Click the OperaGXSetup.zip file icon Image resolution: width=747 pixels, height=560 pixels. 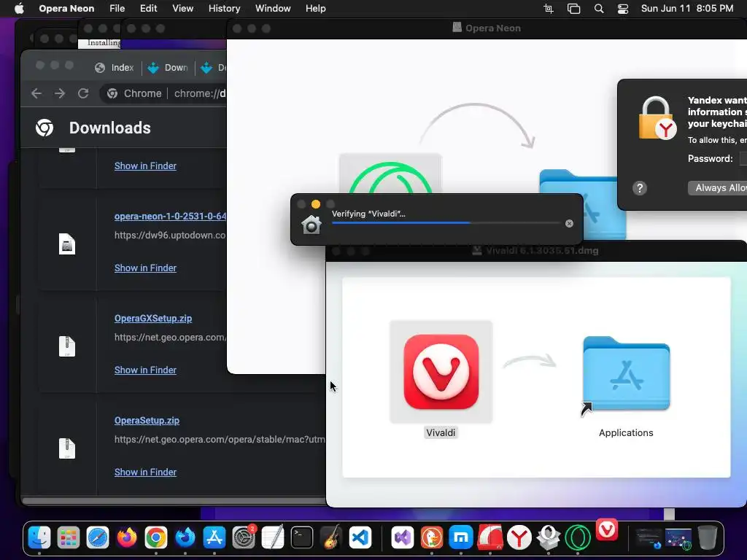[67, 346]
